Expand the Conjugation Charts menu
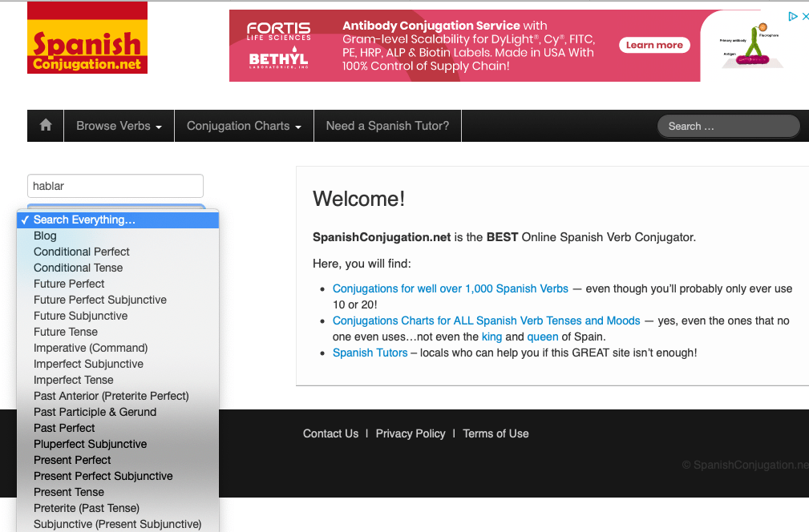Image resolution: width=809 pixels, height=532 pixels. coord(244,126)
